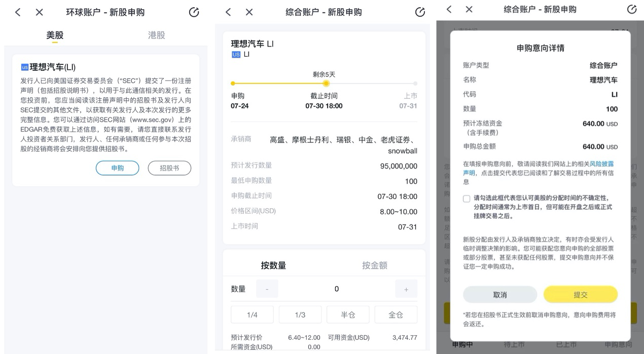Check the US stock allocation time acknowledgment box
The width and height of the screenshot is (644, 354).
(x=466, y=199)
